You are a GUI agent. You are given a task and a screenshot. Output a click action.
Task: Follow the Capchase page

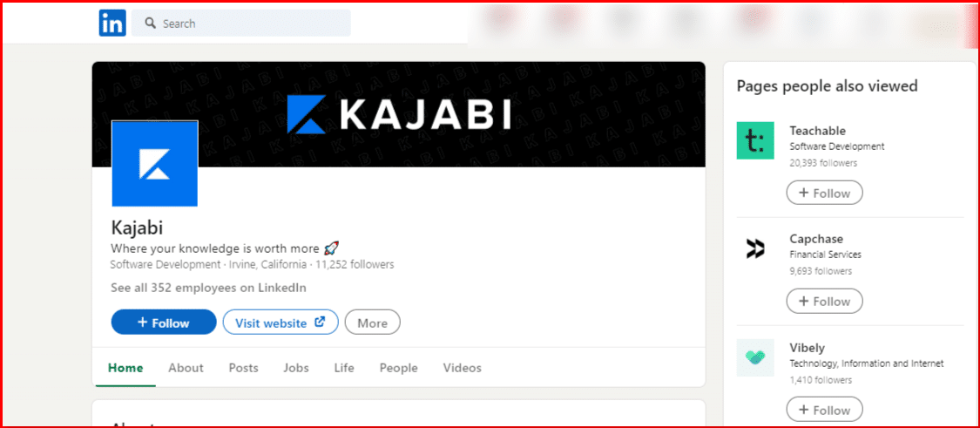click(x=824, y=301)
